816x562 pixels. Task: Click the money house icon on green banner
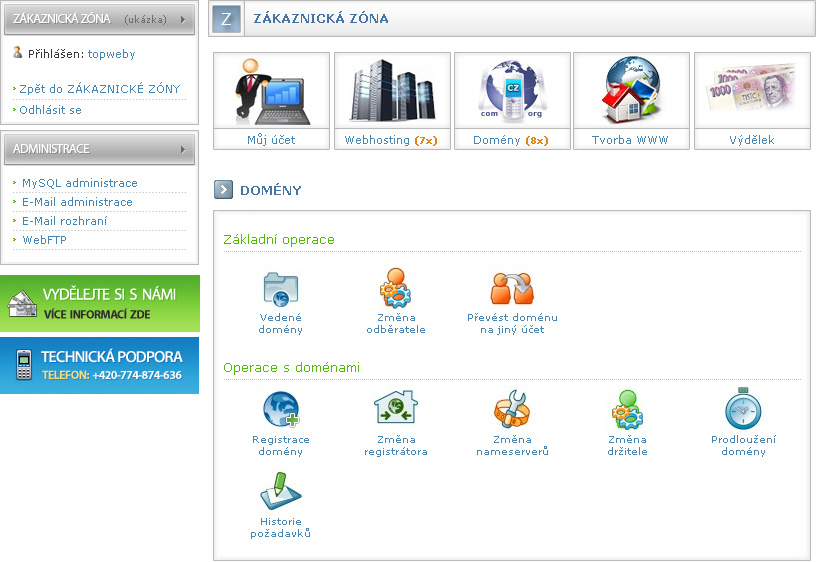pyautogui.click(x=22, y=304)
